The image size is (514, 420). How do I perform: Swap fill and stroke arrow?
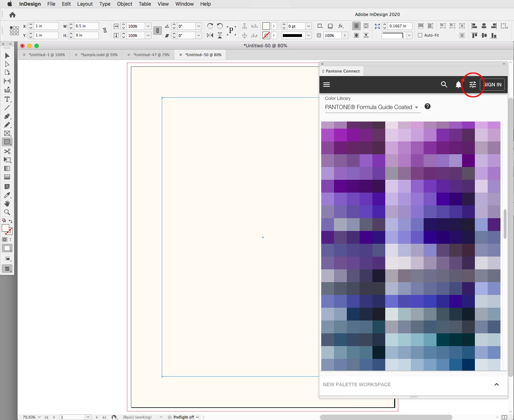coord(11,221)
